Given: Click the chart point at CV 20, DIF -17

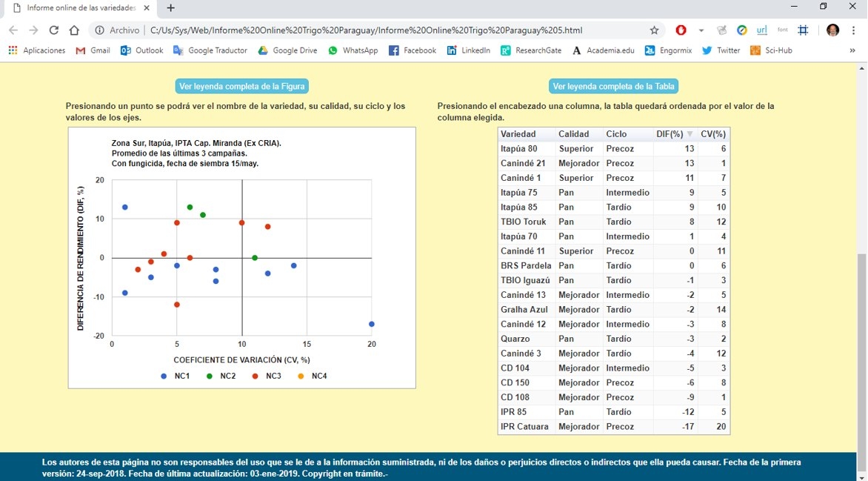Looking at the screenshot, I should coord(372,324).
